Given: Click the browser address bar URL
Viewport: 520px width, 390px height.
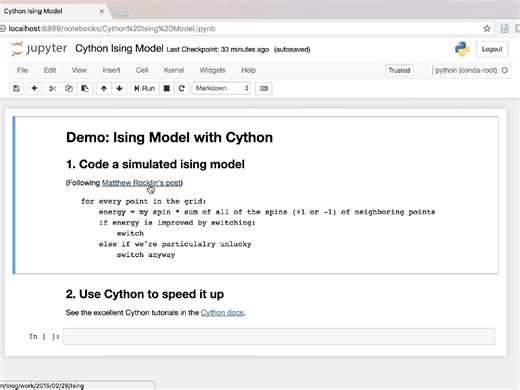Looking at the screenshot, I should click(x=112, y=29).
